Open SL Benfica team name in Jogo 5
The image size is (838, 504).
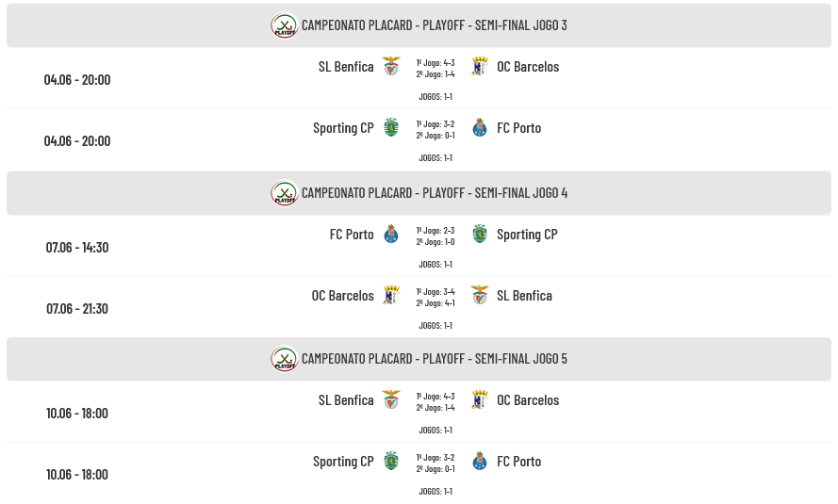click(346, 400)
